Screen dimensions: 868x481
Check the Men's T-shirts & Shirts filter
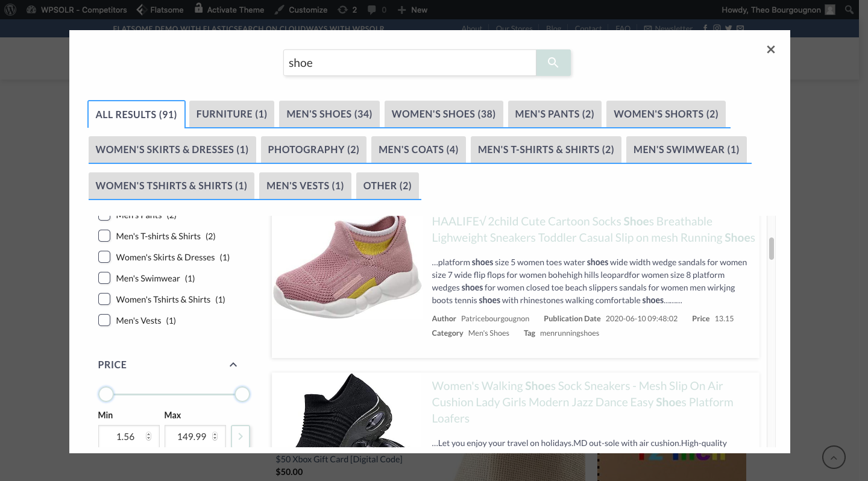(x=104, y=236)
